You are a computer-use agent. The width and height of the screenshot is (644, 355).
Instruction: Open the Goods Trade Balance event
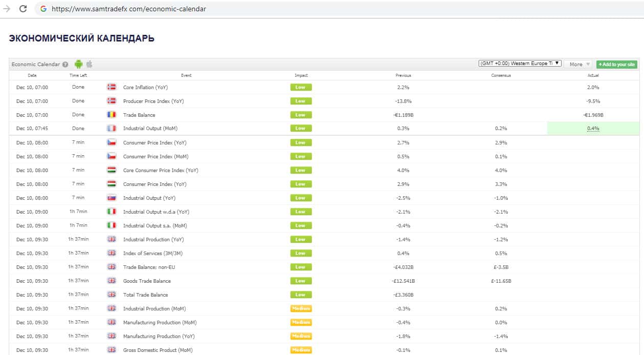click(147, 281)
